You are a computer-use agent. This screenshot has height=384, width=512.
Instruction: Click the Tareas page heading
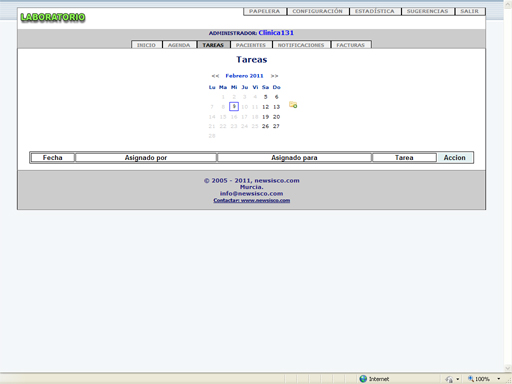(x=252, y=60)
